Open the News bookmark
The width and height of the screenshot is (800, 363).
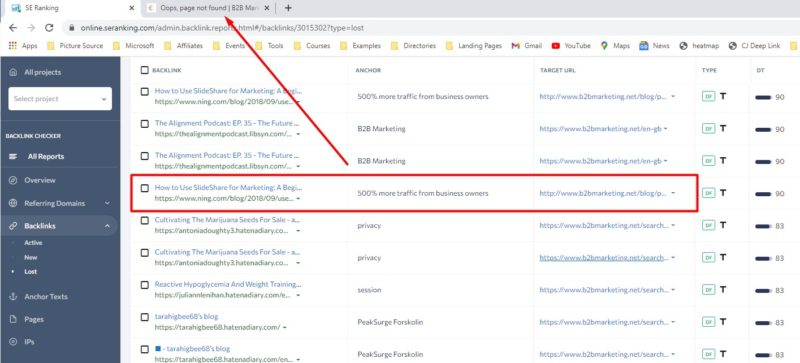coord(654,46)
